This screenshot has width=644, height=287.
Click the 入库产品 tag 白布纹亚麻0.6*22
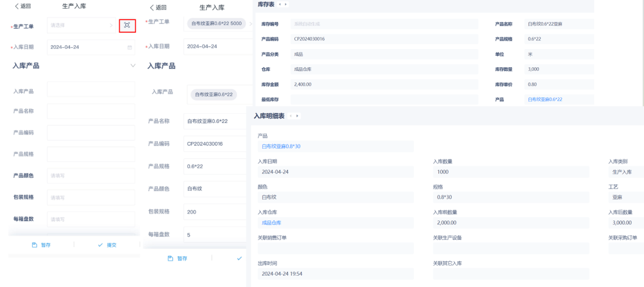[x=214, y=95]
